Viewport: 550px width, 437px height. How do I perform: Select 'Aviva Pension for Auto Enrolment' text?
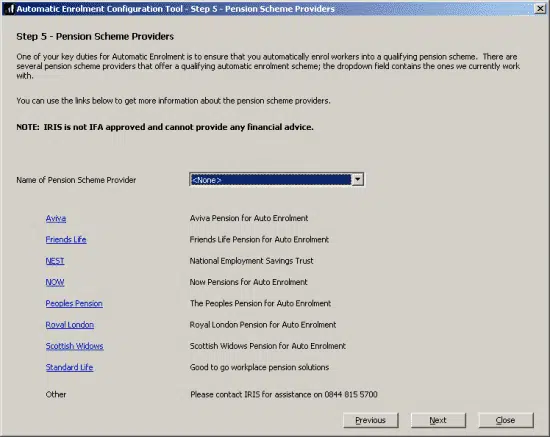249,218
